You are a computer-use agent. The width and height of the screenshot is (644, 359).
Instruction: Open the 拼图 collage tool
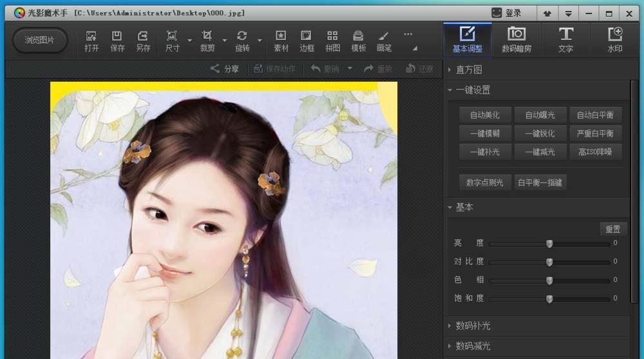click(x=332, y=41)
